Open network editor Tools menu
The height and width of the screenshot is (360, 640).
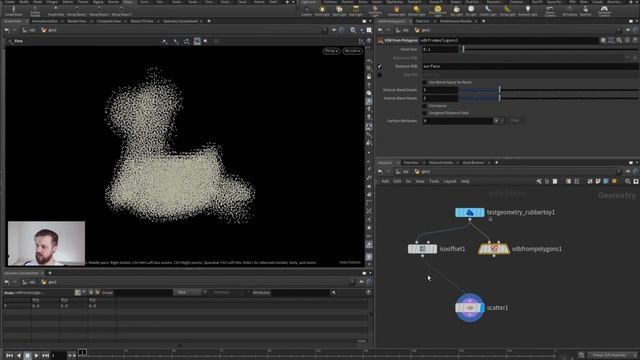pyautogui.click(x=434, y=181)
